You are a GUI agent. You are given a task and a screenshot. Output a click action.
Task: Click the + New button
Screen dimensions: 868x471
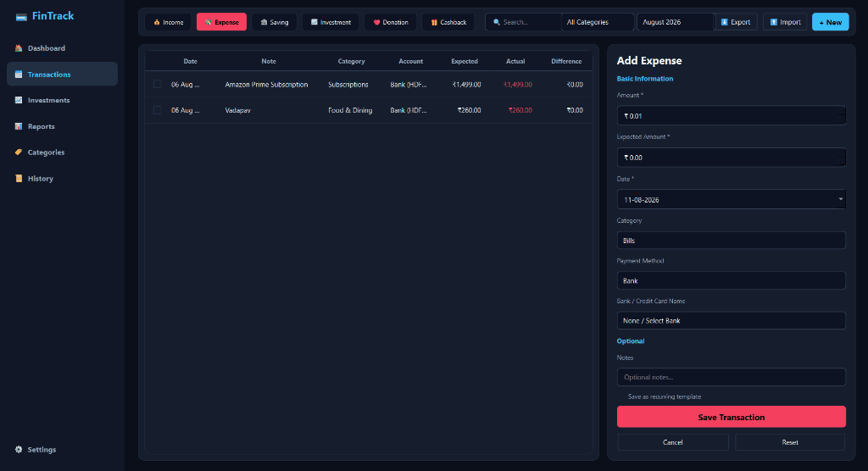831,22
